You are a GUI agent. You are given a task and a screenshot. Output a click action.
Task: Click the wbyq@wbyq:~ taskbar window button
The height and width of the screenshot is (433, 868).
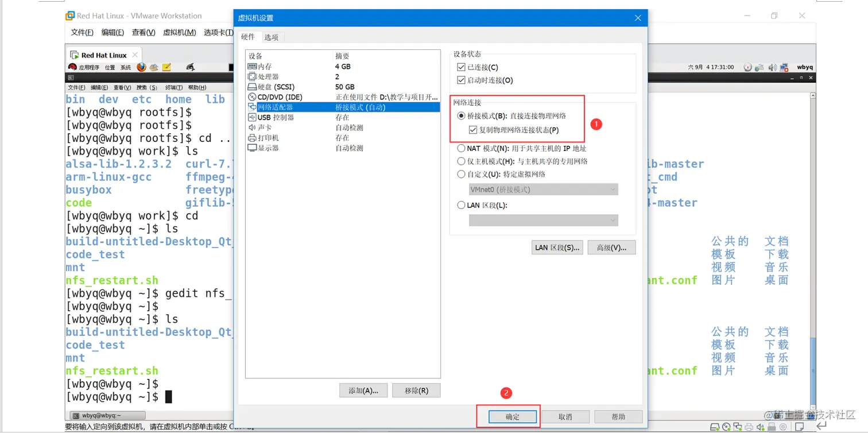107,415
